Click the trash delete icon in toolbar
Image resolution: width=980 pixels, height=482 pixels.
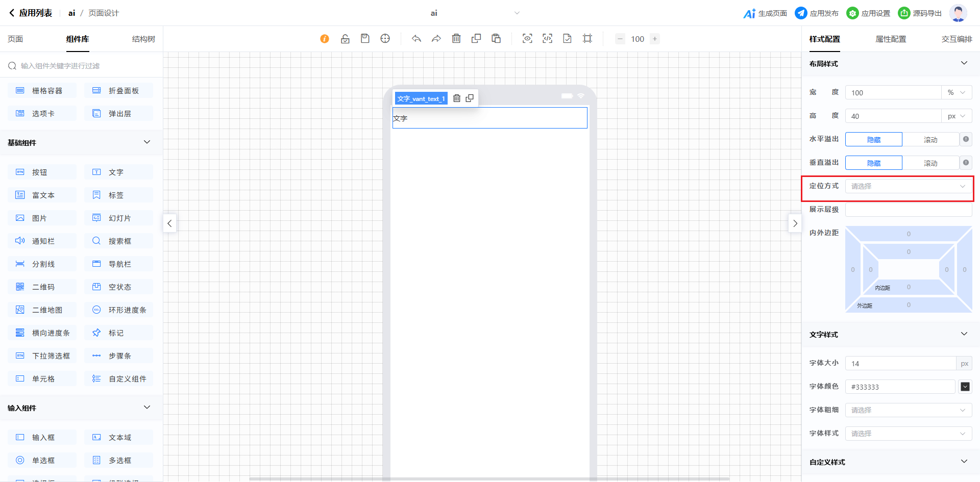(x=456, y=39)
